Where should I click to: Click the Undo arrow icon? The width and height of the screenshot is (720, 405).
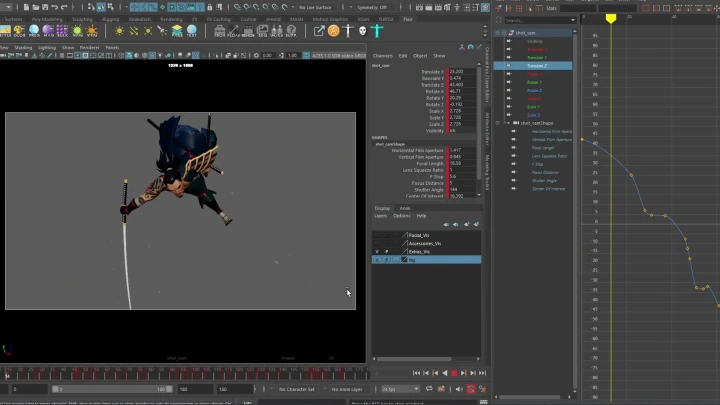55,7
